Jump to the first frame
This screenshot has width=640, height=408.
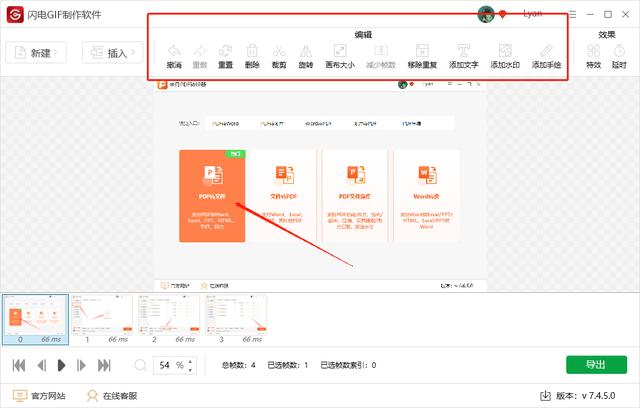[18, 365]
